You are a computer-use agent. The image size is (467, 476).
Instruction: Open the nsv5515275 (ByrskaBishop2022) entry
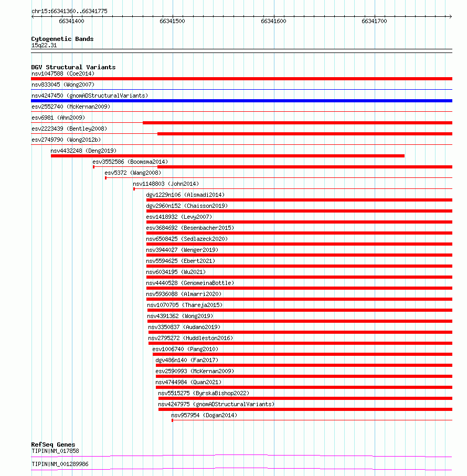[x=204, y=393]
